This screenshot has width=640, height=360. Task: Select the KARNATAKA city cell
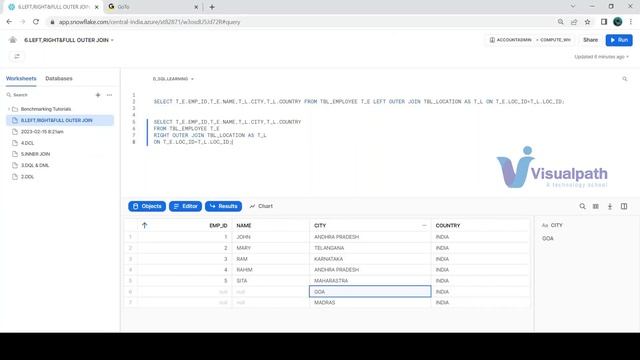pyautogui.click(x=370, y=259)
